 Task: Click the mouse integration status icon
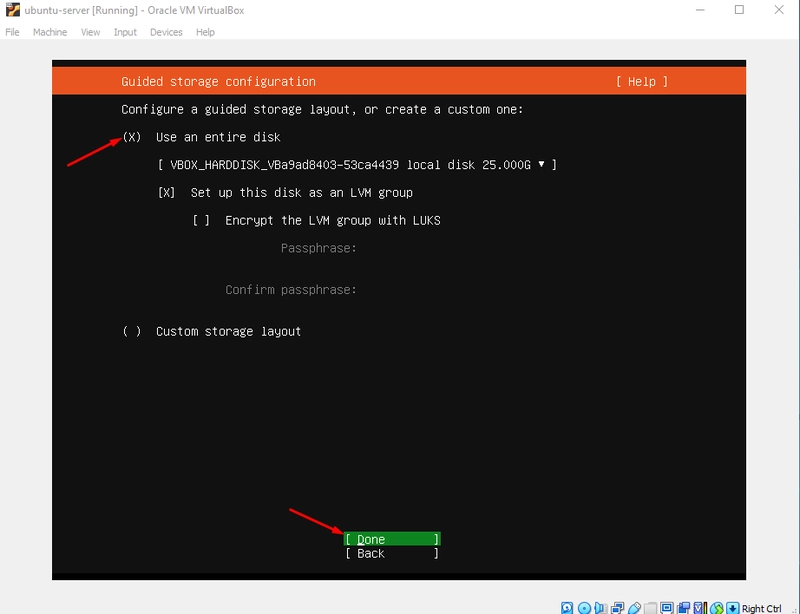(x=717, y=608)
